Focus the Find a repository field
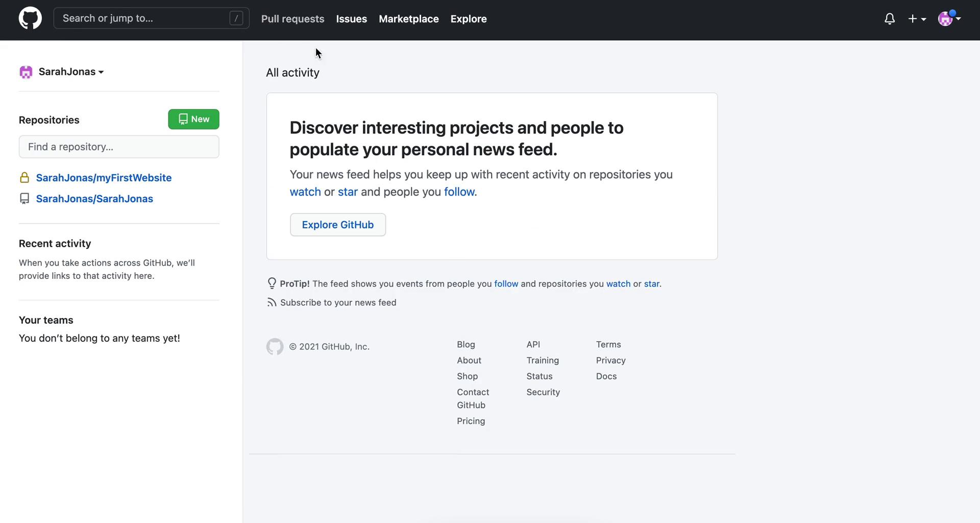 coord(119,147)
